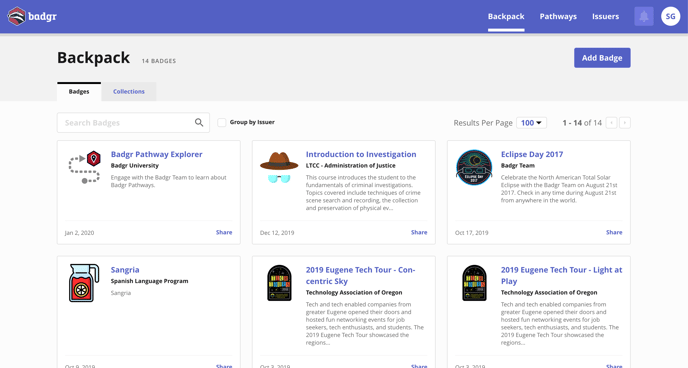Open 2019 Eugene Tech Tour Concentric Sky link
Screen dimensions: 688x368
(x=360, y=275)
